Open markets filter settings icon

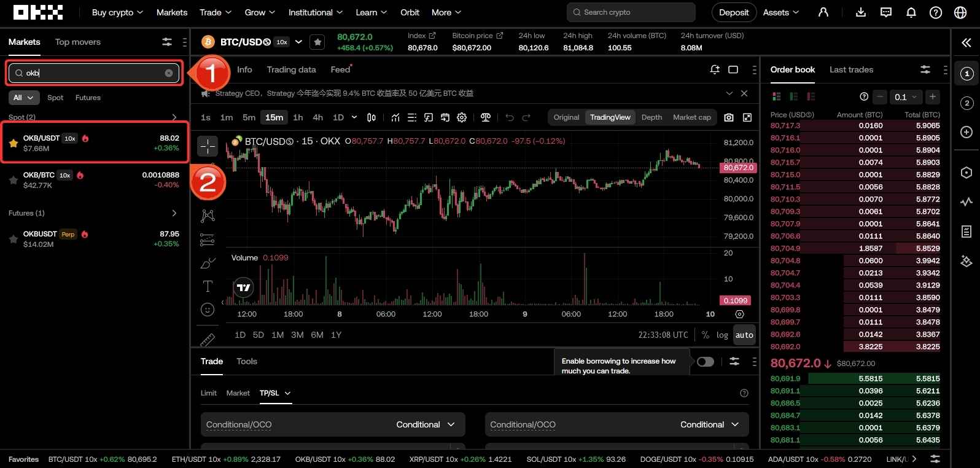tap(167, 42)
